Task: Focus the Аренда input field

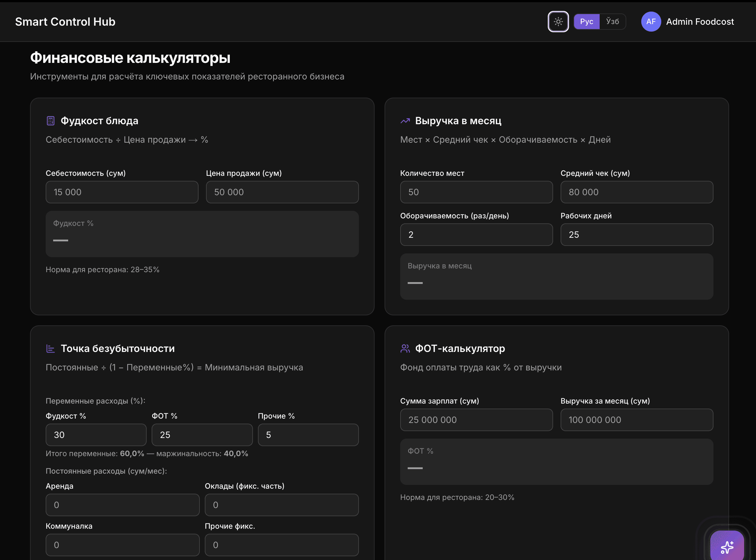Action: [x=123, y=505]
